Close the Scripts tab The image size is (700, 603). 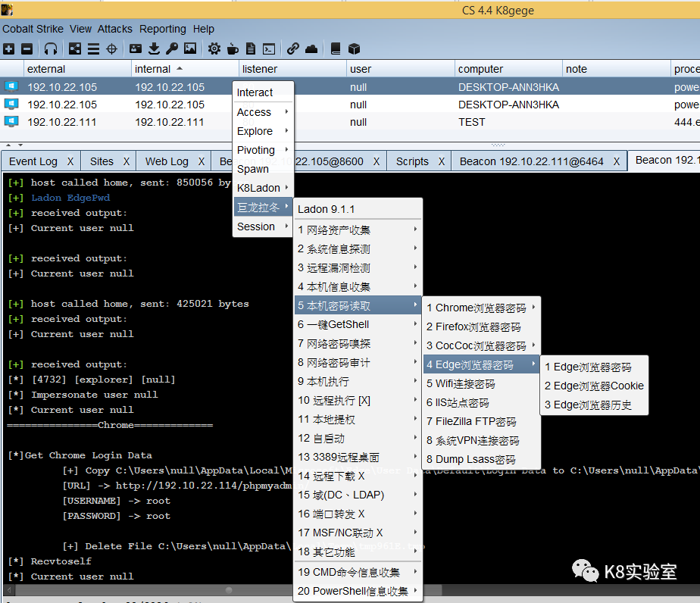[442, 161]
